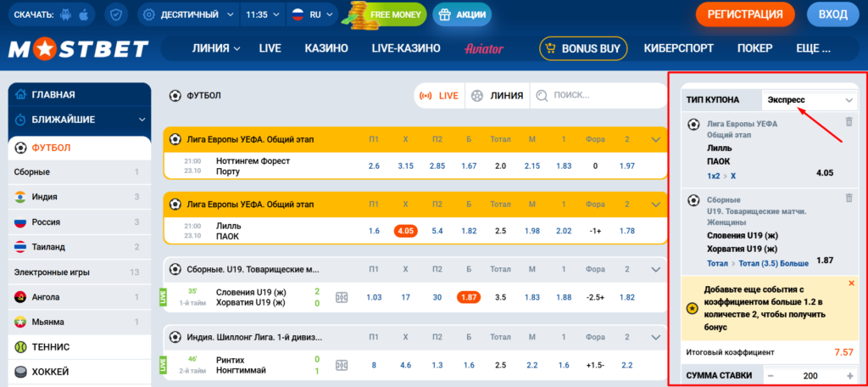
Task: Open stats icon for Ринтих match
Action: point(342,365)
